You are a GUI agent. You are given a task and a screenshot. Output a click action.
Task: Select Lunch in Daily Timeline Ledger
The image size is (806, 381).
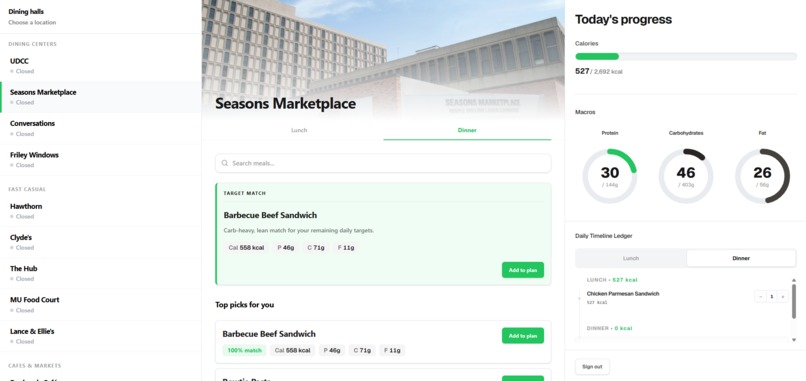tap(631, 258)
